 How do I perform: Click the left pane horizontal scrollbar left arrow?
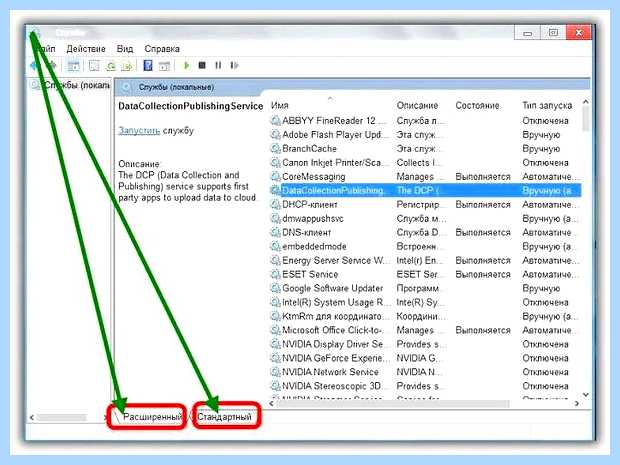click(32, 417)
